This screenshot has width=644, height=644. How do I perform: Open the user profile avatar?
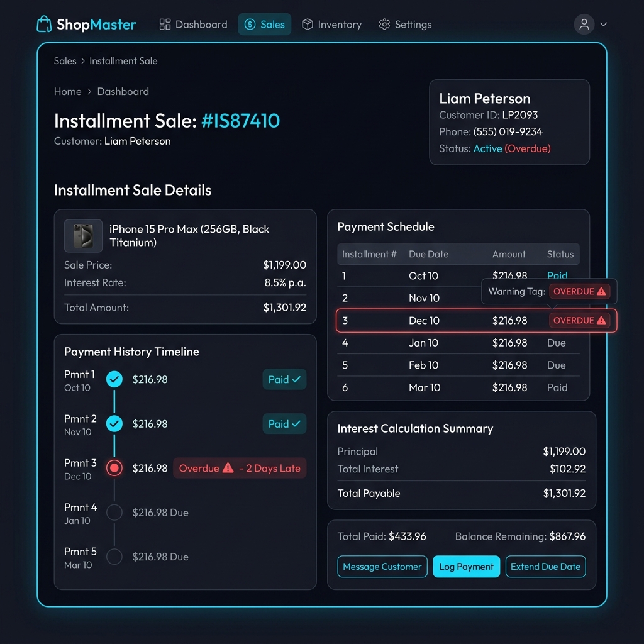coord(584,25)
